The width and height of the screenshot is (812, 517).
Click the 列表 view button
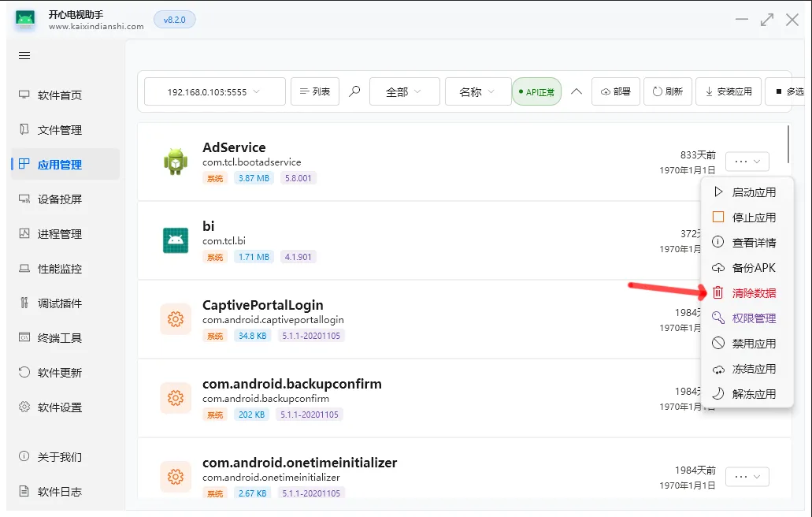pyautogui.click(x=315, y=91)
